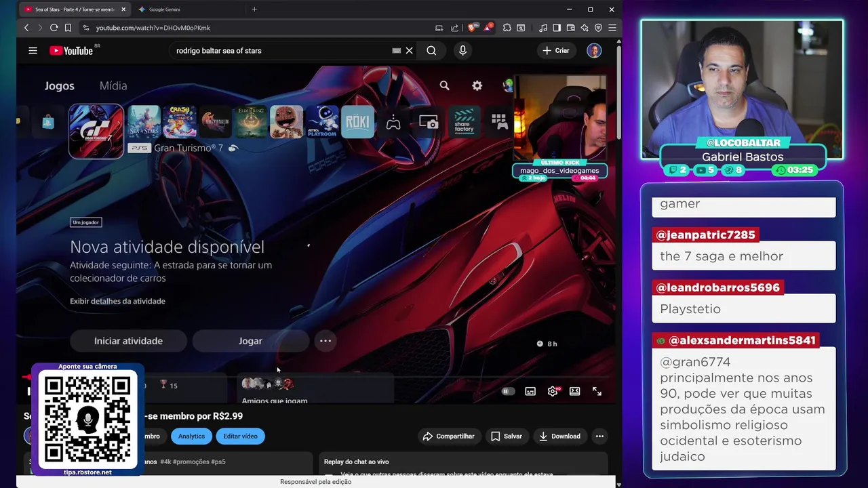Click the share page arrow in address bar
Screen dimensions: 868x488
pyautogui.click(x=454, y=28)
